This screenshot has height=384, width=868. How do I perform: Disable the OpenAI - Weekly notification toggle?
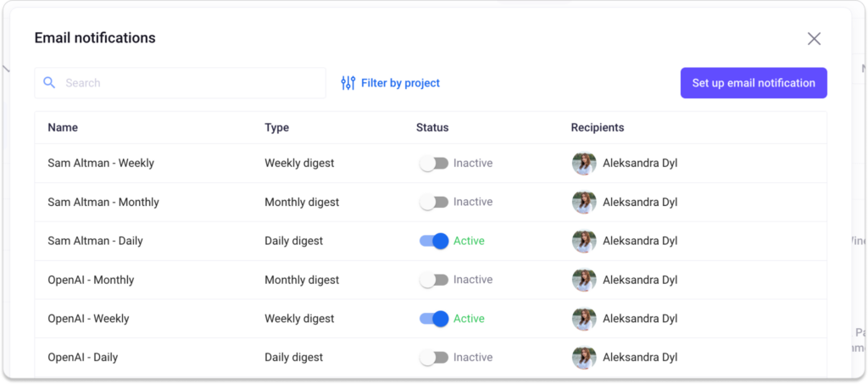click(434, 320)
